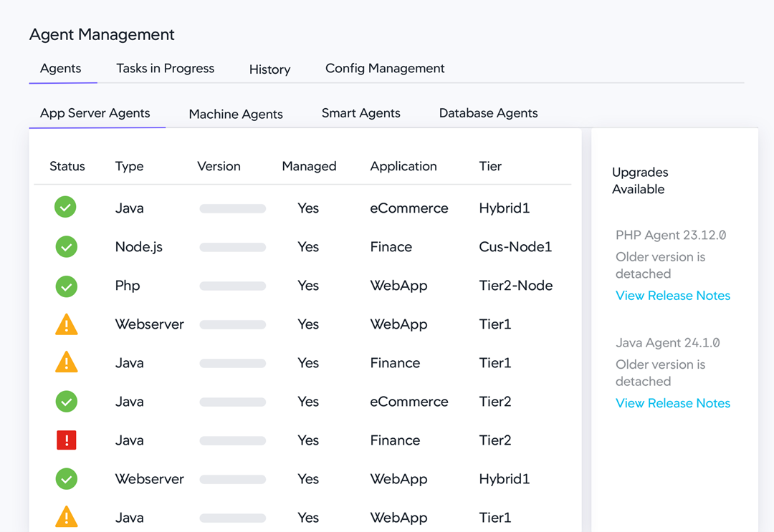
Task: Click green check on Java eCommerce Tier2 row
Action: 67,402
